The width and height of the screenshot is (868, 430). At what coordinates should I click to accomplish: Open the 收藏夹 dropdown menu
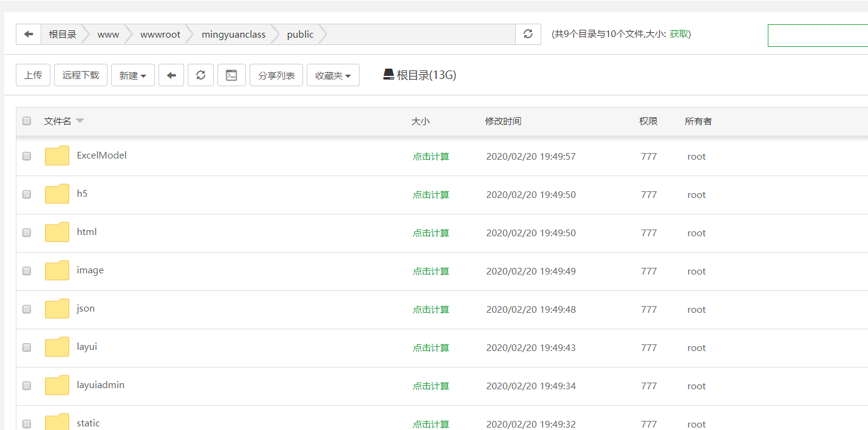click(333, 75)
